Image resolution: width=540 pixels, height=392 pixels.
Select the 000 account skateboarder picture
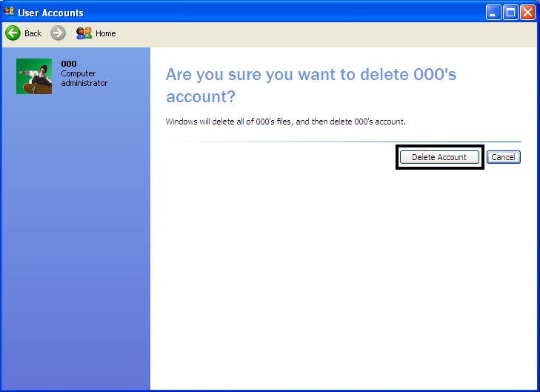(34, 76)
